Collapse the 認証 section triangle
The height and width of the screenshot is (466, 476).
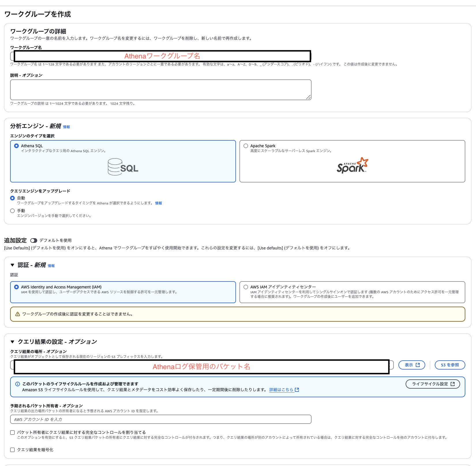12,265
